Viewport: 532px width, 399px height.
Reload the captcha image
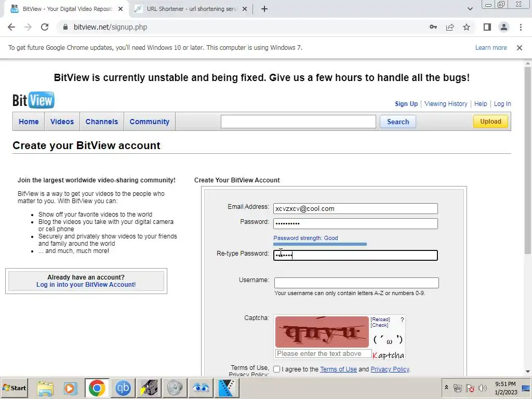tap(380, 320)
